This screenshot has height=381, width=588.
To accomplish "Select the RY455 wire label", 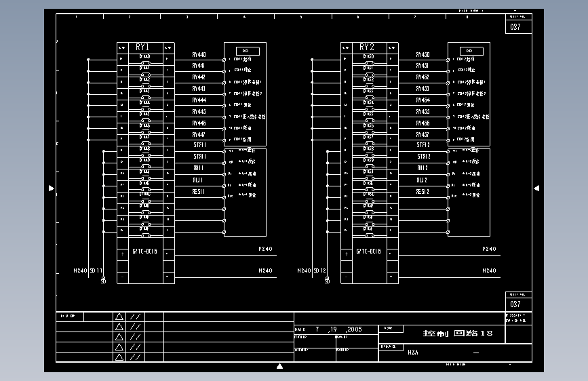I will (x=423, y=112).
